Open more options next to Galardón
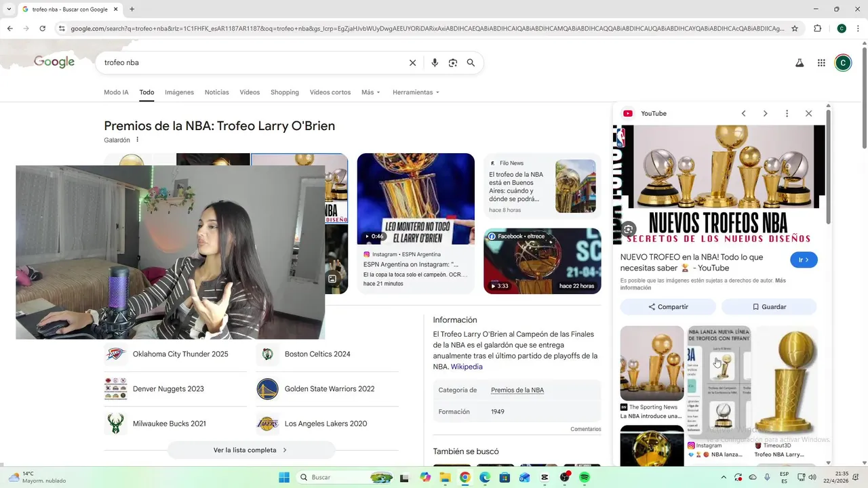The width and height of the screenshot is (868, 488). point(137,140)
